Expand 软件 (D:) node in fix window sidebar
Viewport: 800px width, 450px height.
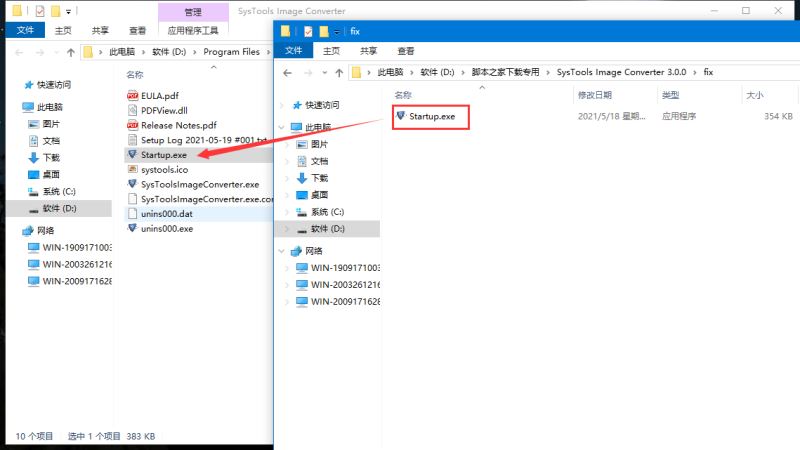click(x=287, y=229)
